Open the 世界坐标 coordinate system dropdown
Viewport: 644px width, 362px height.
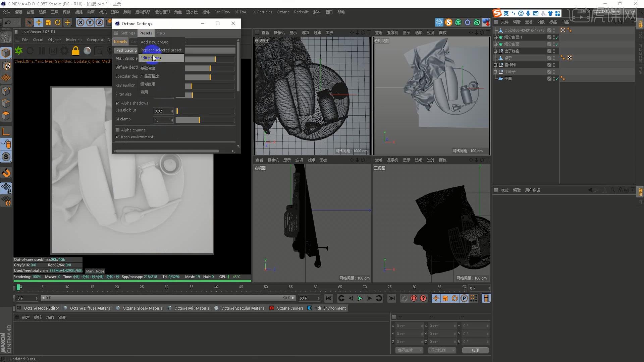click(x=409, y=350)
